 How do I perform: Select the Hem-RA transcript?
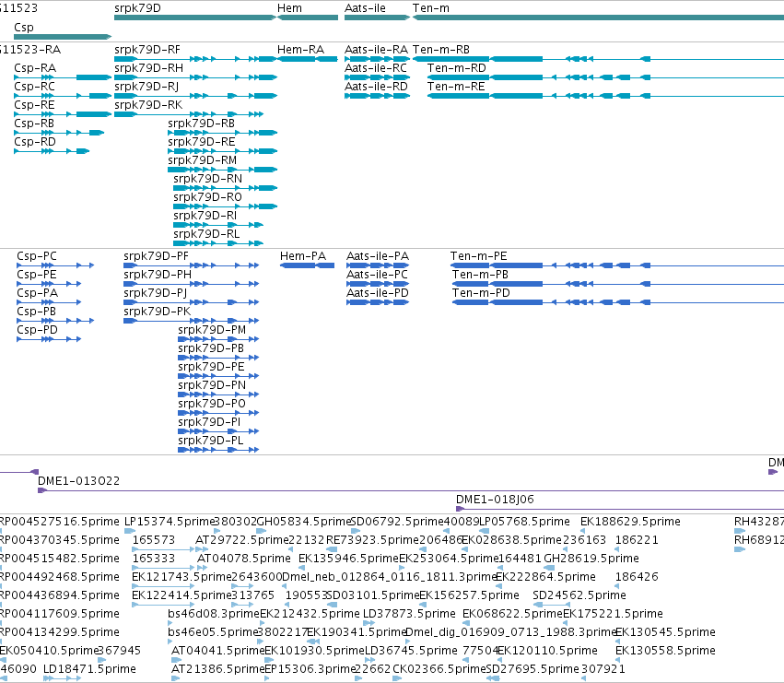click(308, 59)
